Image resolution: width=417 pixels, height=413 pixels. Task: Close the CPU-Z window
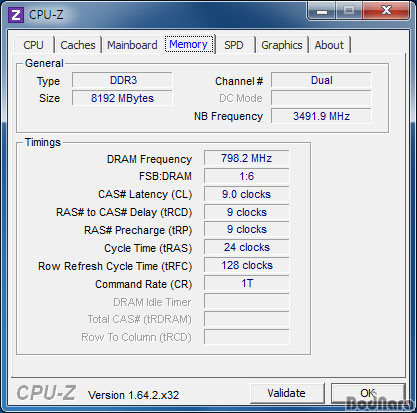click(x=386, y=11)
